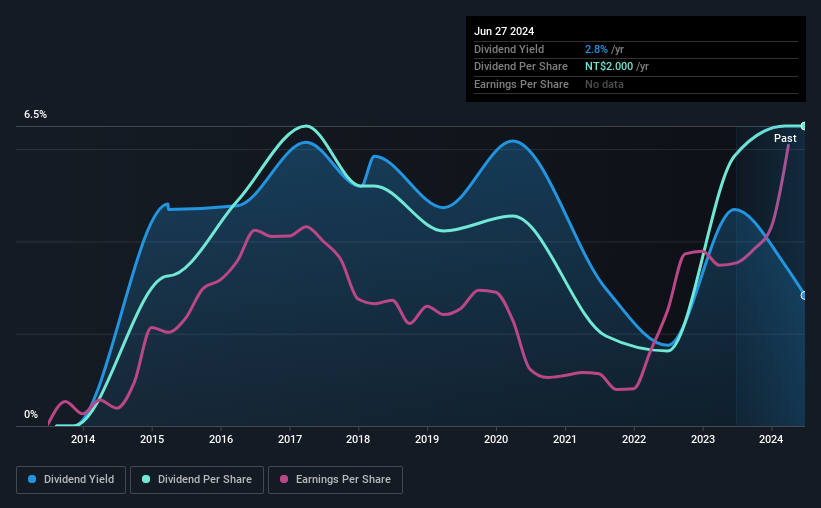Screen dimensions: 821x508
Task: Select the 2021 x-axis label
Action: (565, 439)
